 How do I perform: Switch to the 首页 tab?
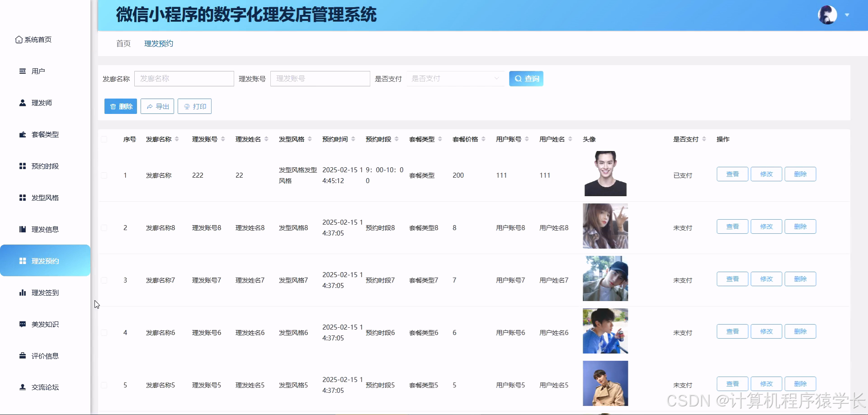[x=123, y=43]
